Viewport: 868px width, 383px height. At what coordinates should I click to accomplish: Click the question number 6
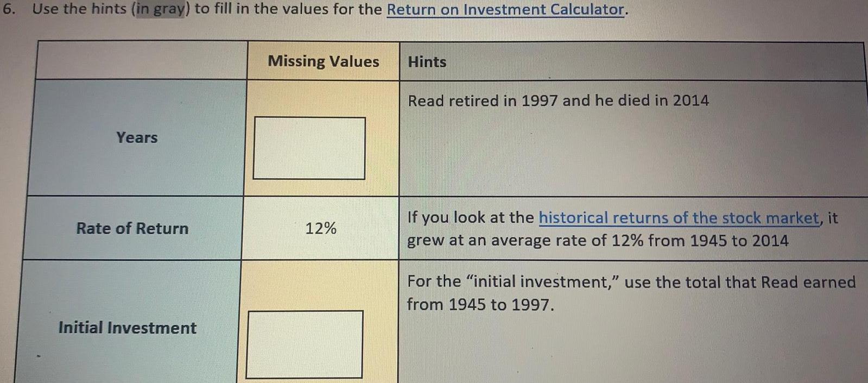tap(8, 9)
